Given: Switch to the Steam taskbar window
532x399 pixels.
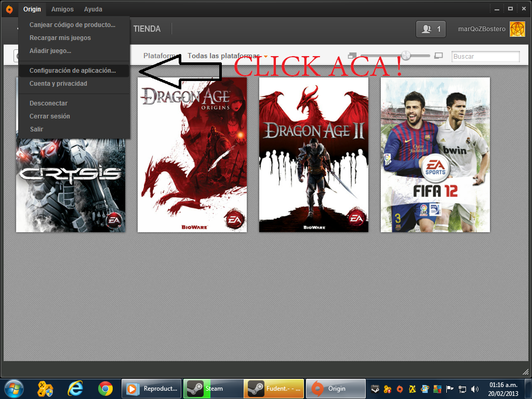Looking at the screenshot, I should [x=213, y=389].
